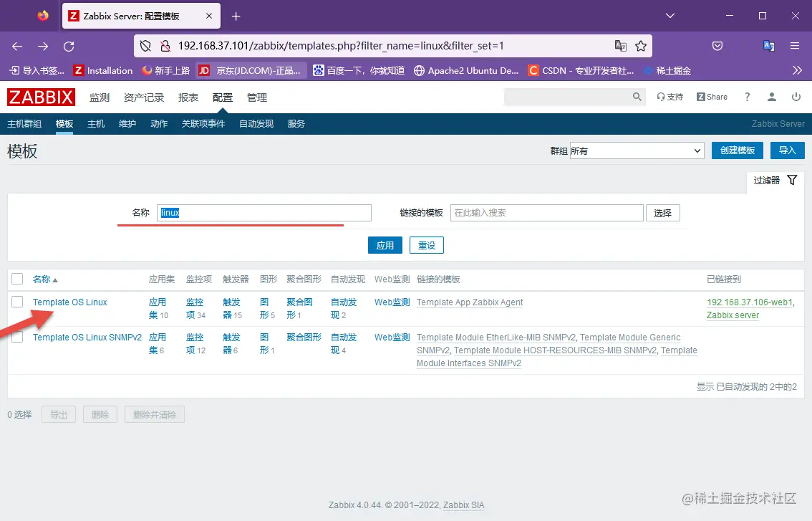Sign out using the power icon
The height and width of the screenshot is (521, 812).
pyautogui.click(x=796, y=96)
